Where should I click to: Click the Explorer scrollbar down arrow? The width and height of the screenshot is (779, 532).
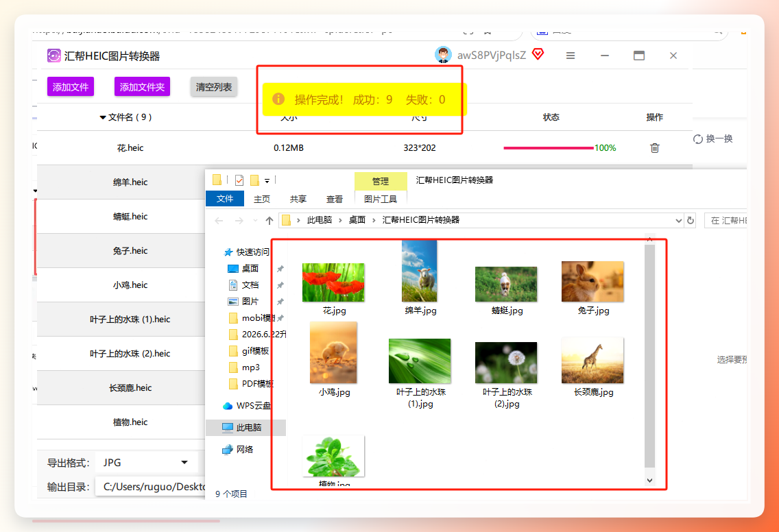click(x=649, y=481)
